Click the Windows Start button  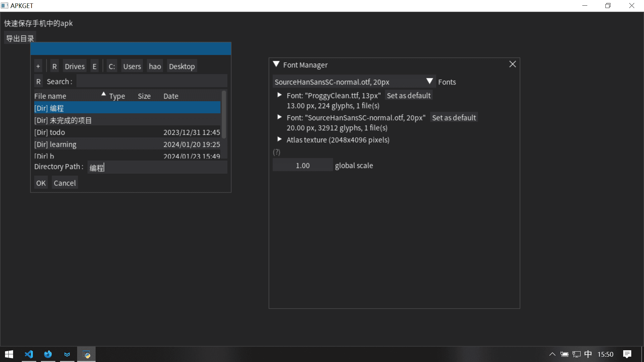click(x=9, y=354)
